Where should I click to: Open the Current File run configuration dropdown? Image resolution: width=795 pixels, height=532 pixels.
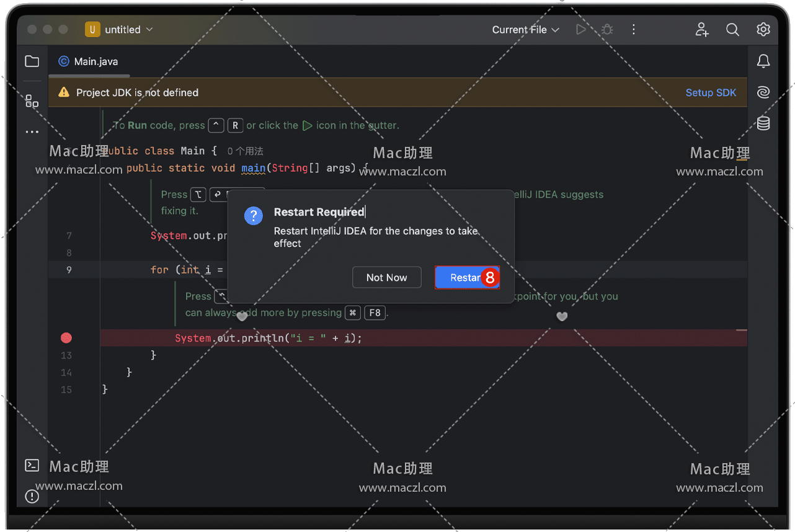click(525, 30)
